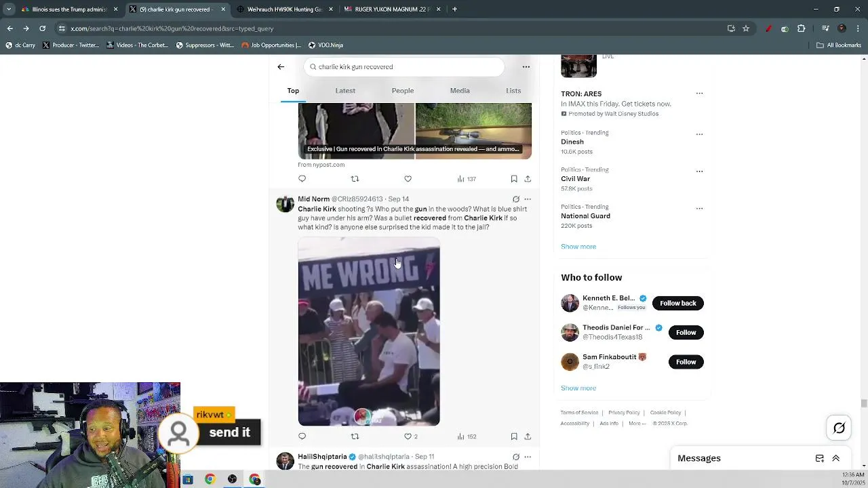The width and height of the screenshot is (868, 488).
Task: Like Mid Norm's tweet with 2 likes
Action: pyautogui.click(x=411, y=436)
